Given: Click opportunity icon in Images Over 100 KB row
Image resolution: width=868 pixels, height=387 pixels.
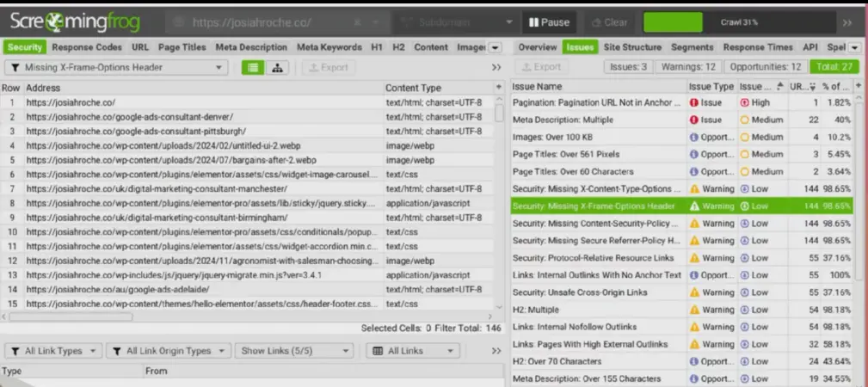Looking at the screenshot, I should [x=694, y=138].
